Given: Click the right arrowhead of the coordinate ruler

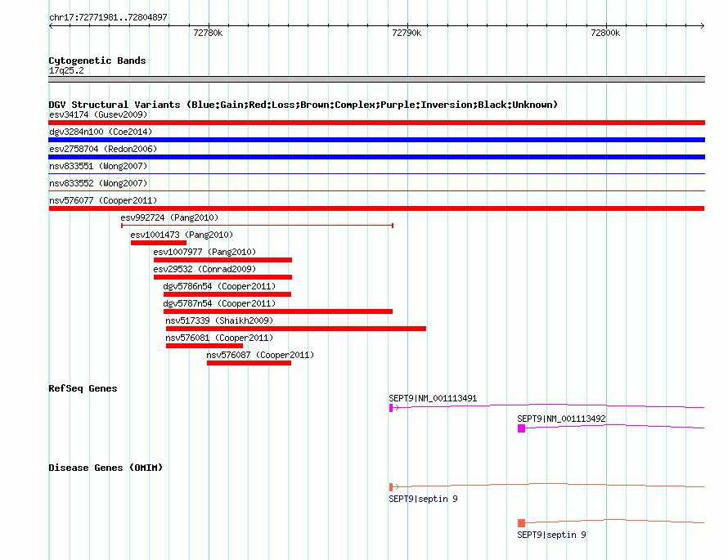Looking at the screenshot, I should click(703, 25).
